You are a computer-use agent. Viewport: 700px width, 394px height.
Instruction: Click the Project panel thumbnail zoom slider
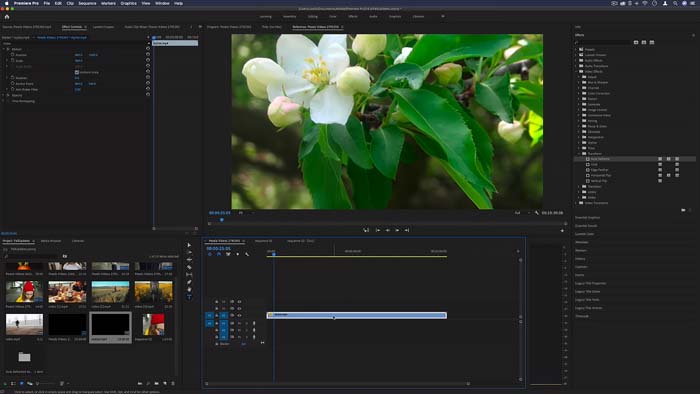(47, 383)
